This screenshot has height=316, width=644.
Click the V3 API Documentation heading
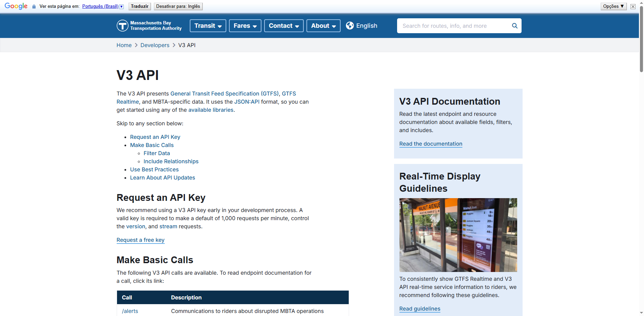pos(450,101)
